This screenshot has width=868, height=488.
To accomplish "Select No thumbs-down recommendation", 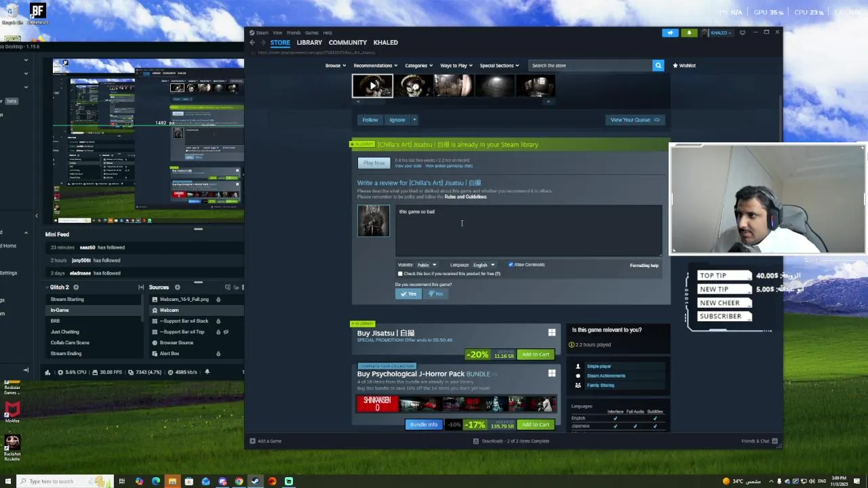I will pos(435,294).
